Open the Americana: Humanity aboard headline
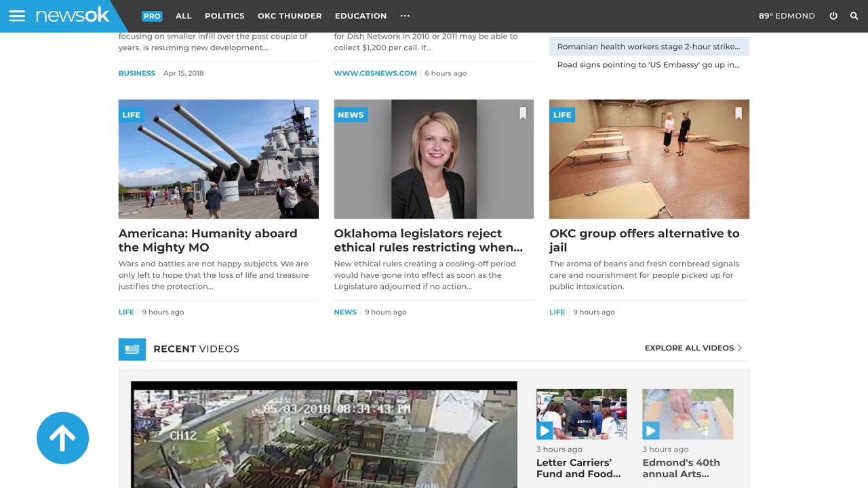868x488 pixels. click(x=208, y=240)
